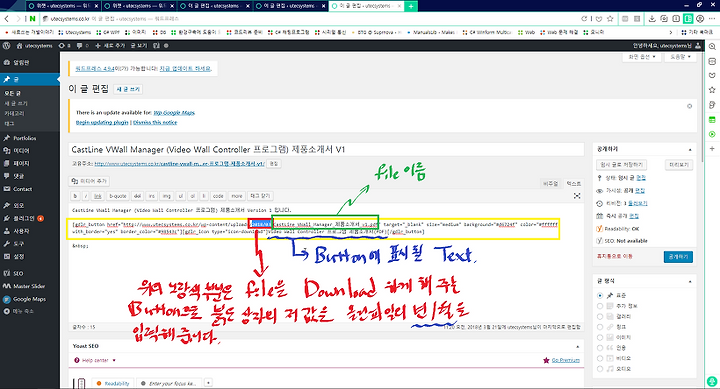
Task: Click the '지금 업데이트 하세요' update link
Action: coord(185,68)
